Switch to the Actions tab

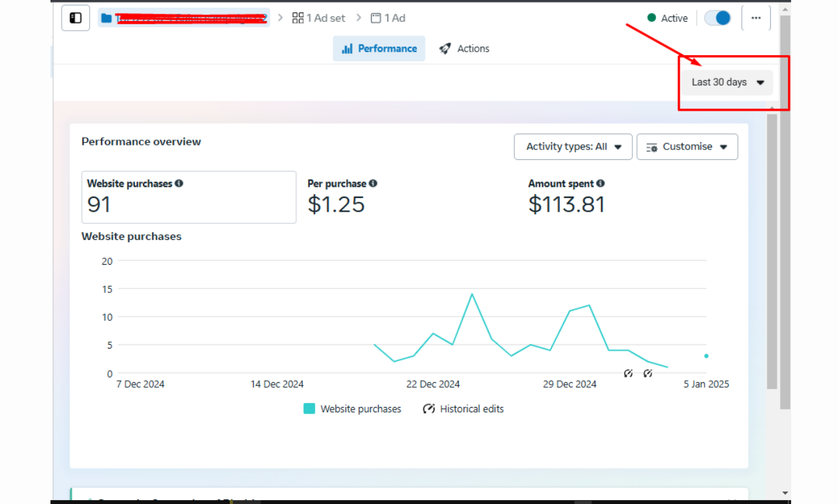(465, 48)
